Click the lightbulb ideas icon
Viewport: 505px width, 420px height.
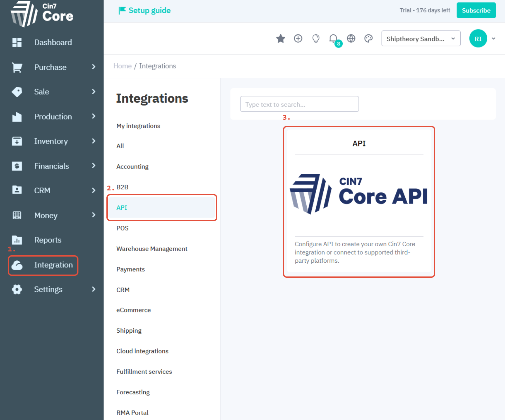pos(316,39)
